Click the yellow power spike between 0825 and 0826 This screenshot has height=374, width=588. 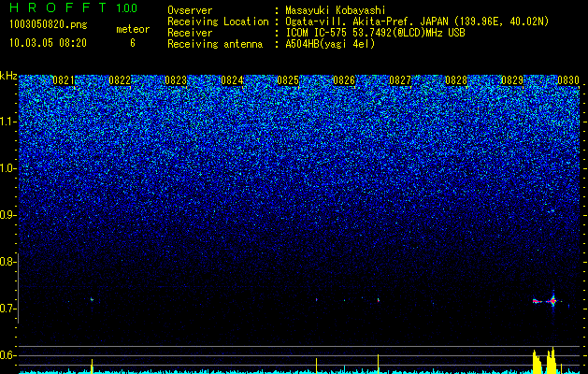click(x=317, y=366)
